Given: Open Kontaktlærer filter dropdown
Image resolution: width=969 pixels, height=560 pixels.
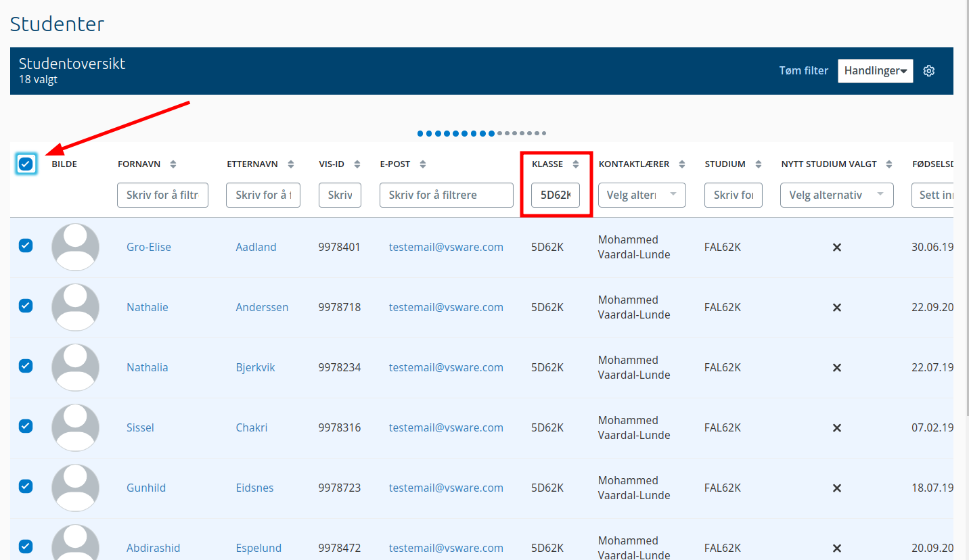Looking at the screenshot, I should pos(642,195).
